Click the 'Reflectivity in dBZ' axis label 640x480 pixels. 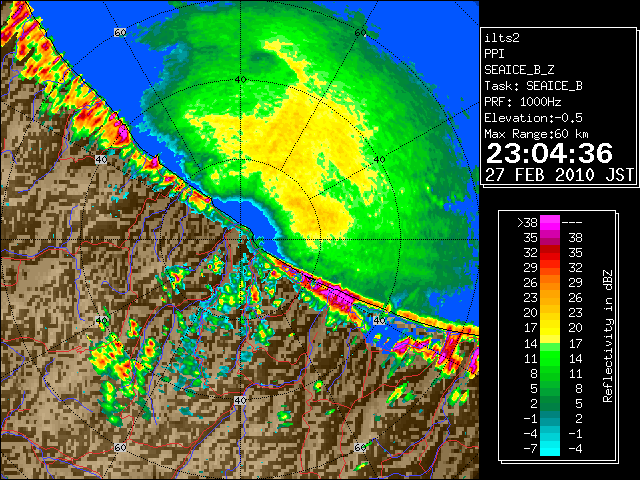point(608,336)
